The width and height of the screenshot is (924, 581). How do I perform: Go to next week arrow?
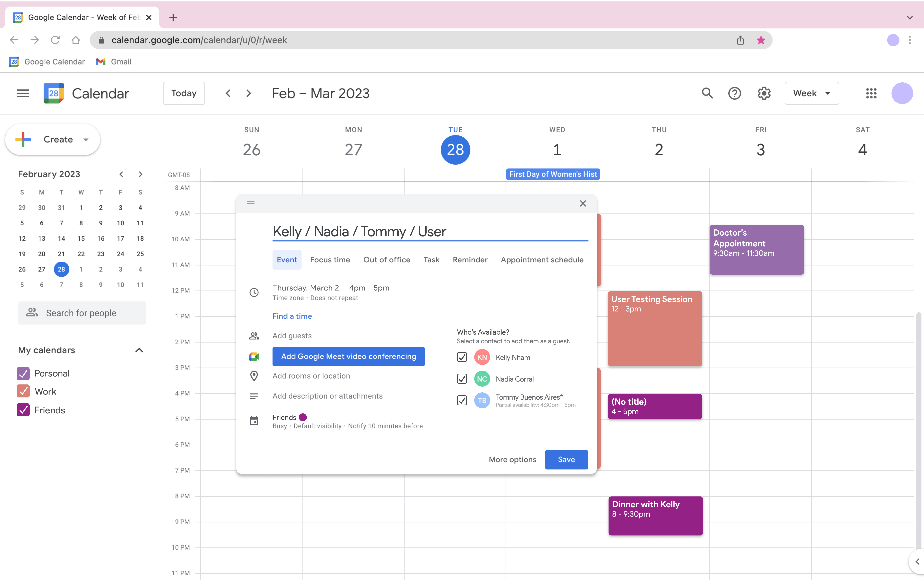point(249,93)
